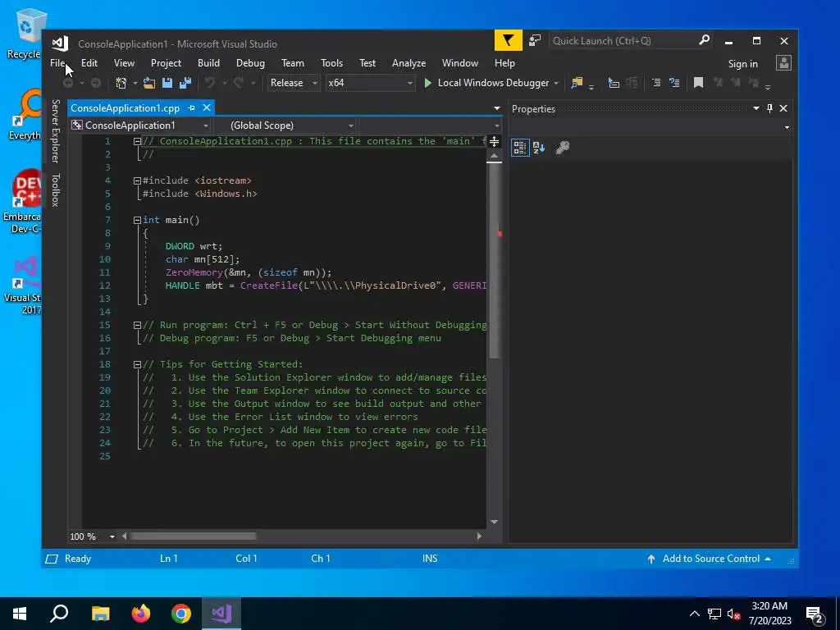
Task: Save the current file with the floppy icon
Action: coord(167,83)
